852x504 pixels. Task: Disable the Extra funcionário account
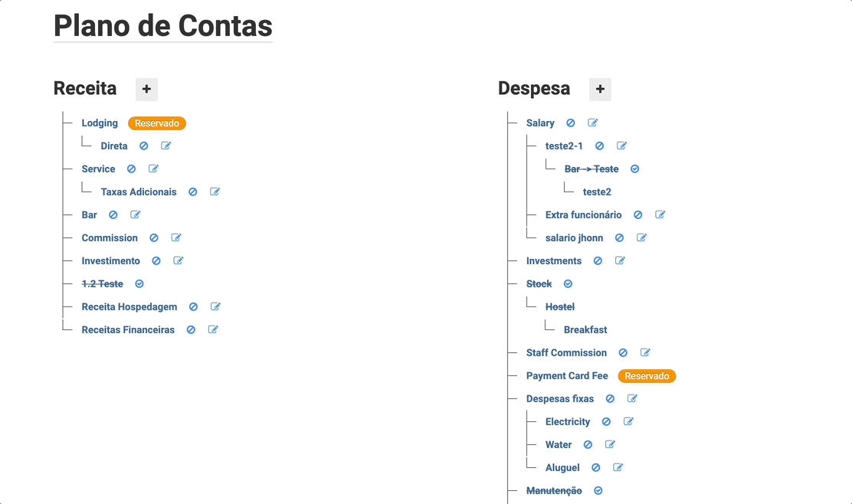[638, 215]
